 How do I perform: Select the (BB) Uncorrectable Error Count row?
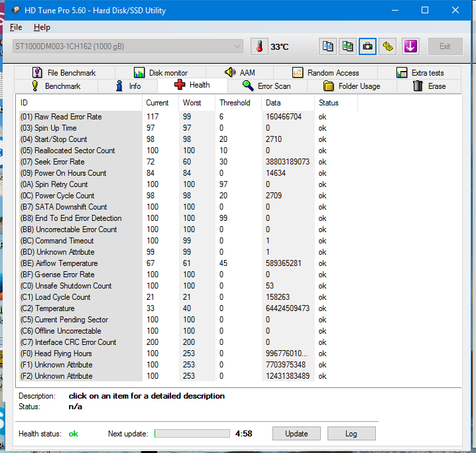[x=188, y=229]
